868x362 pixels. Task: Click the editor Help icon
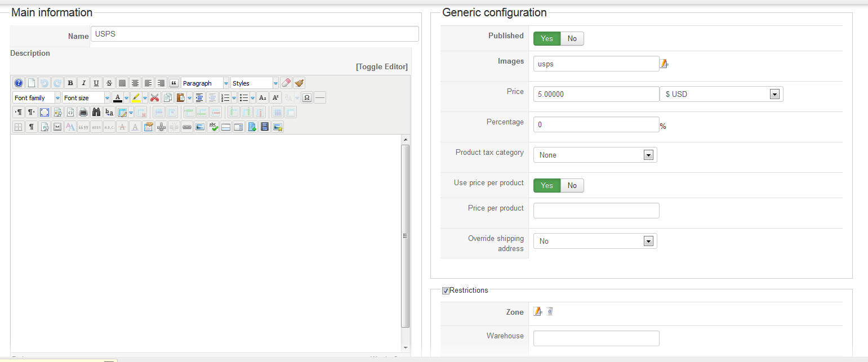[x=18, y=83]
